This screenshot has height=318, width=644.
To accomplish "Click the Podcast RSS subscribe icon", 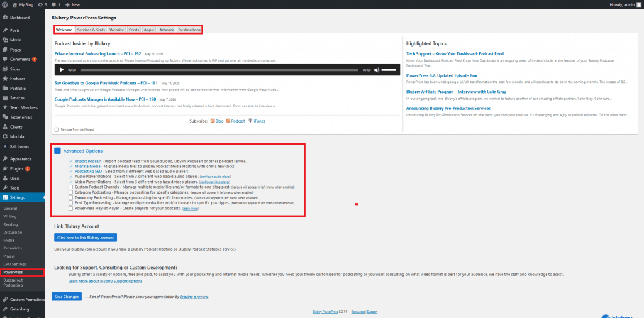I will (x=228, y=121).
